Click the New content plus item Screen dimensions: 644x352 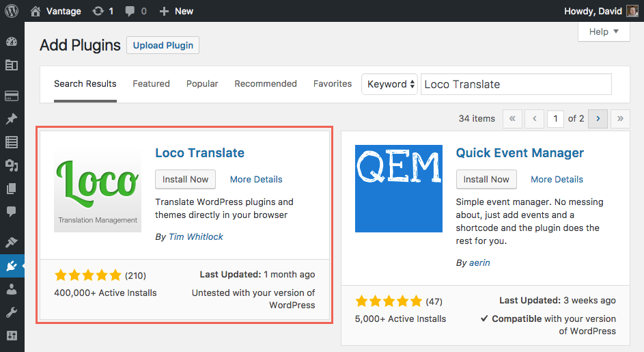point(176,11)
